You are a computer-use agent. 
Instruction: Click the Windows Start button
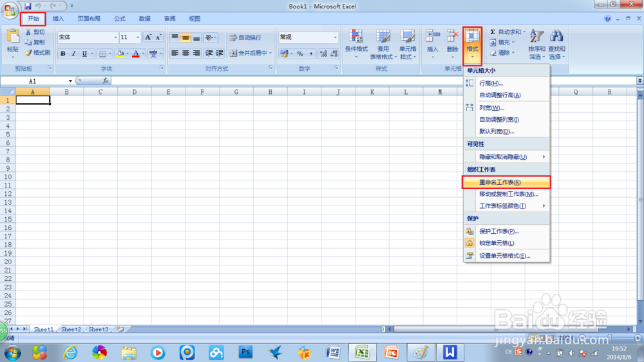(x=12, y=353)
